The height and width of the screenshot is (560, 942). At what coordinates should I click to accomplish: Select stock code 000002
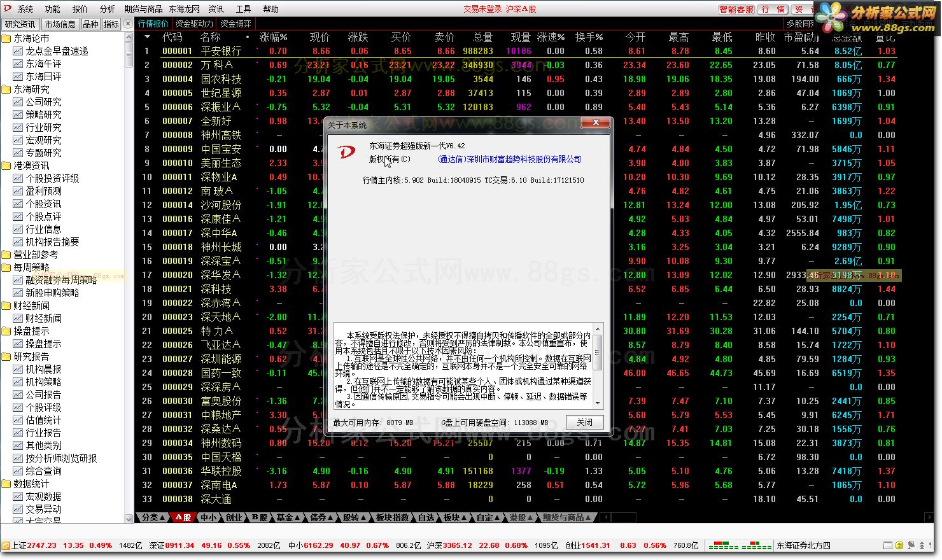click(x=177, y=65)
